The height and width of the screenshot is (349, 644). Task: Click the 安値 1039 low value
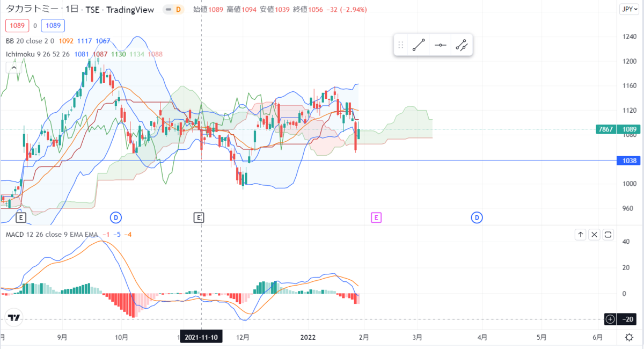pos(274,10)
